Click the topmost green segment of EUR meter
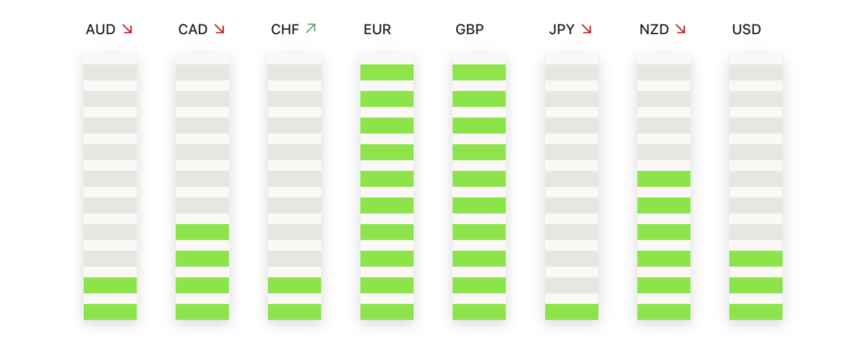Viewport: 868px width, 347px height. [387, 72]
